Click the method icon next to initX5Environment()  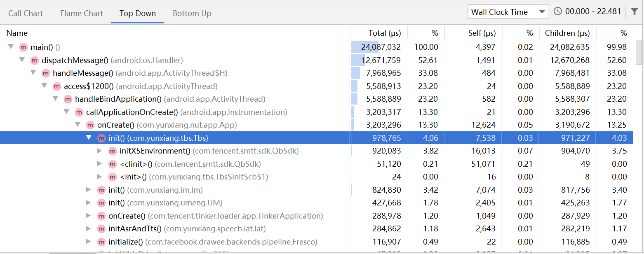point(113,151)
